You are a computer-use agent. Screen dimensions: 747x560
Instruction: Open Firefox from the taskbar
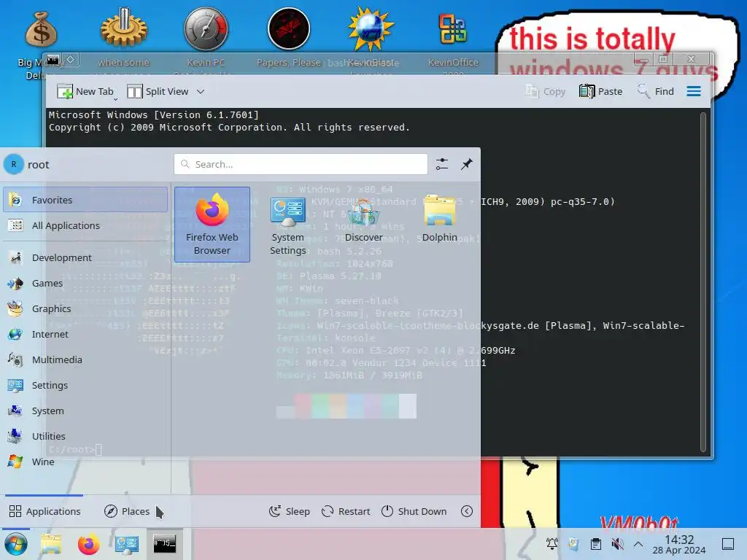pyautogui.click(x=88, y=544)
